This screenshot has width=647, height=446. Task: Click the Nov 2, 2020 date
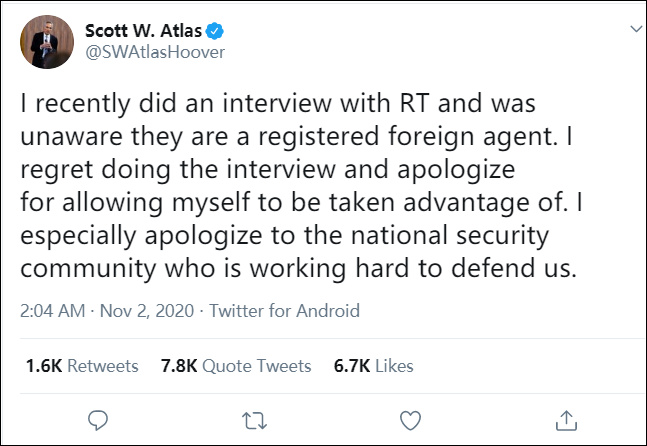click(x=146, y=310)
